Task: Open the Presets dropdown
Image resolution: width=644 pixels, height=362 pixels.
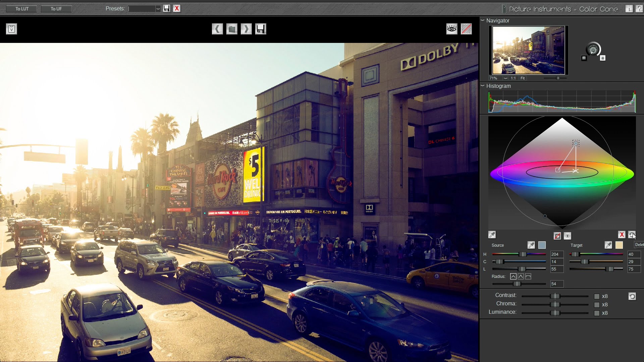Action: coord(158,9)
